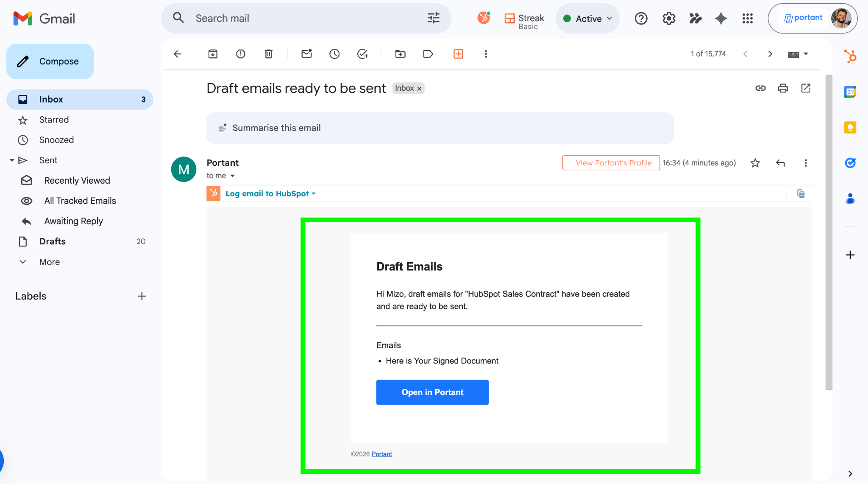Open the Drafts folder
This screenshot has width=868, height=484.
53,241
